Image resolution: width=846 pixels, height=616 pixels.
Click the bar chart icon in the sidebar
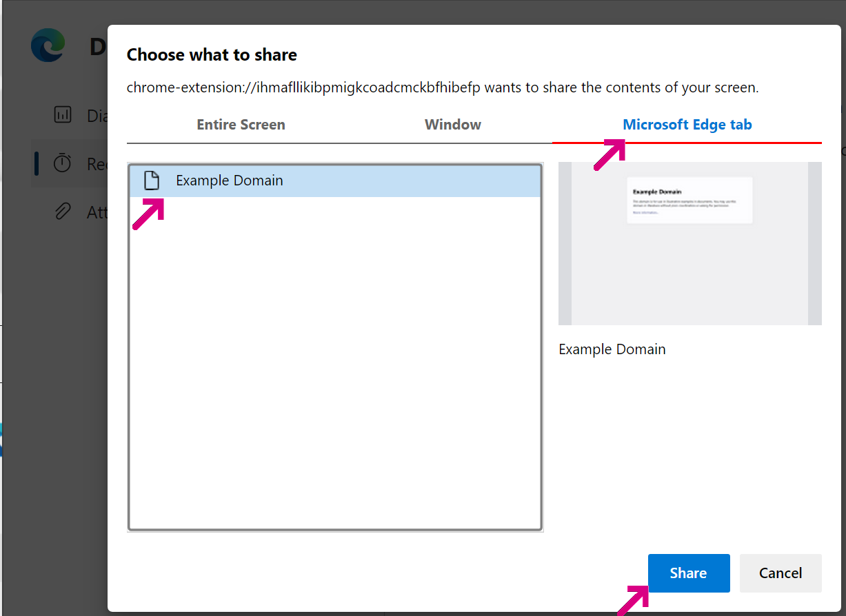click(63, 114)
